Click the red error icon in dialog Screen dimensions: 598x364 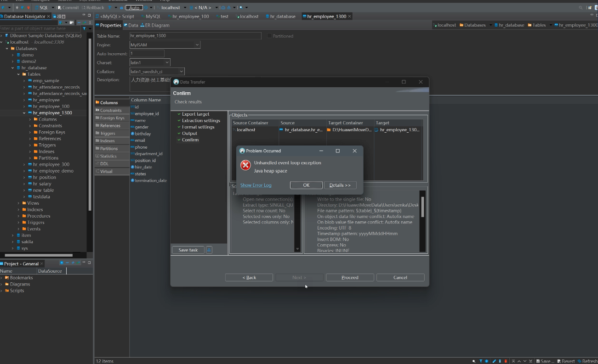246,165
